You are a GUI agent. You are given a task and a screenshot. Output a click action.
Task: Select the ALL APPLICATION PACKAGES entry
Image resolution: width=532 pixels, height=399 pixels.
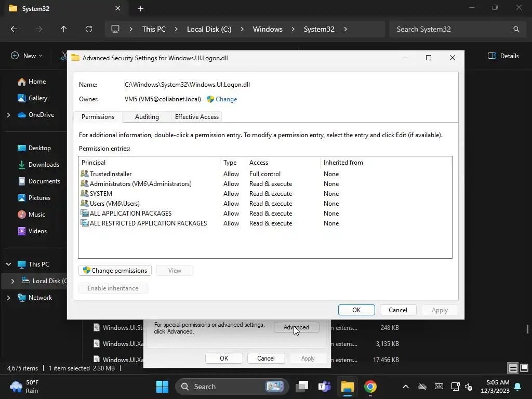[x=265, y=213]
